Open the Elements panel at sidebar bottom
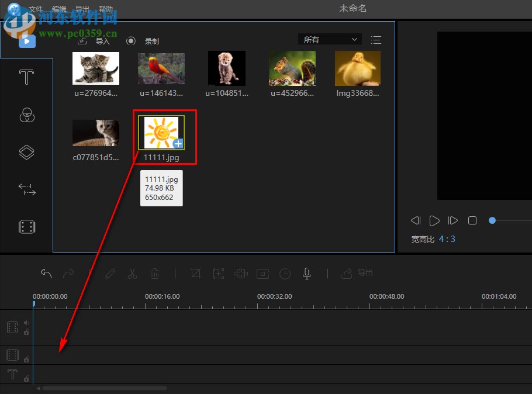The width and height of the screenshot is (532, 394). pyautogui.click(x=26, y=227)
